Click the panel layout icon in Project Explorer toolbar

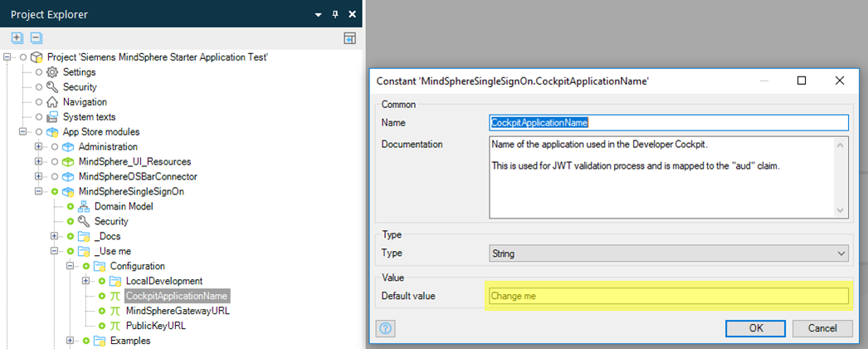point(350,38)
